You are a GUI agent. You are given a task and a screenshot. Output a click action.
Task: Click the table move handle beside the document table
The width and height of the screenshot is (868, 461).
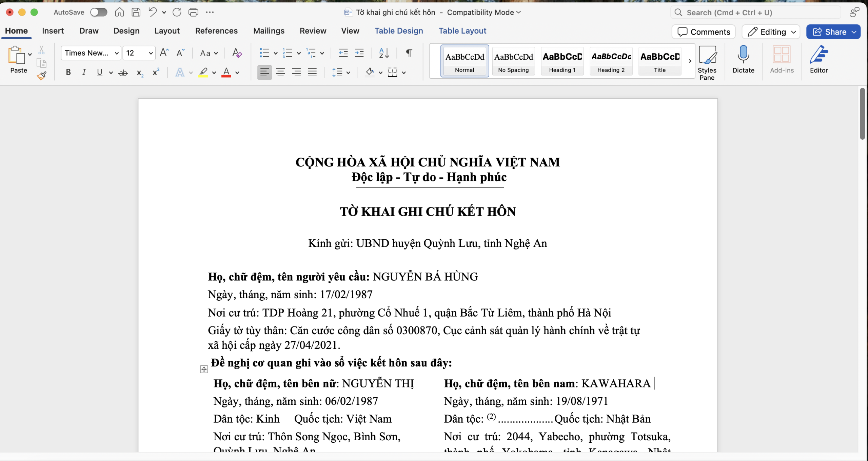204,369
